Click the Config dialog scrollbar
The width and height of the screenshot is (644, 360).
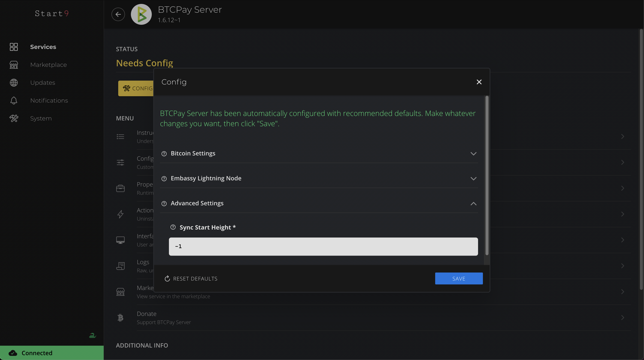487,175
